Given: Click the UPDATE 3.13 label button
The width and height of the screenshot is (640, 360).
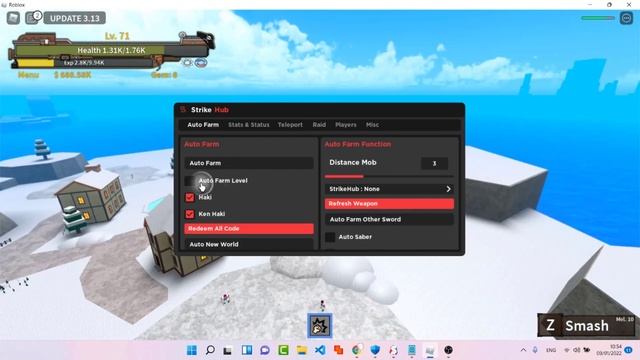Looking at the screenshot, I should point(75,18).
